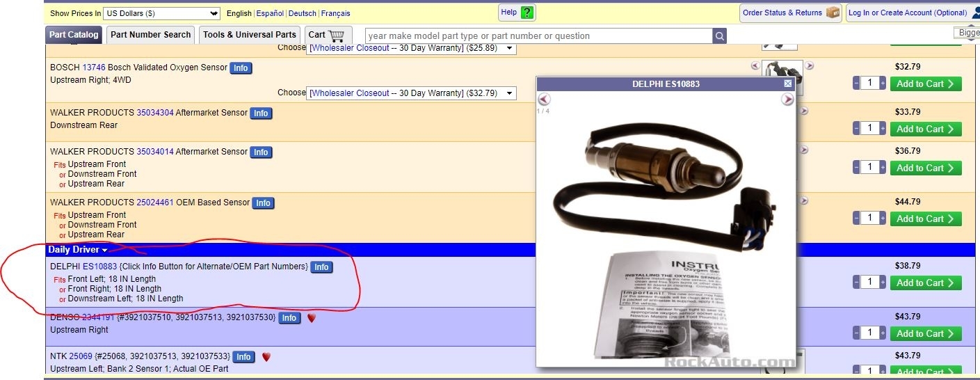Click the heart icon beside NTK 25069

click(266, 357)
